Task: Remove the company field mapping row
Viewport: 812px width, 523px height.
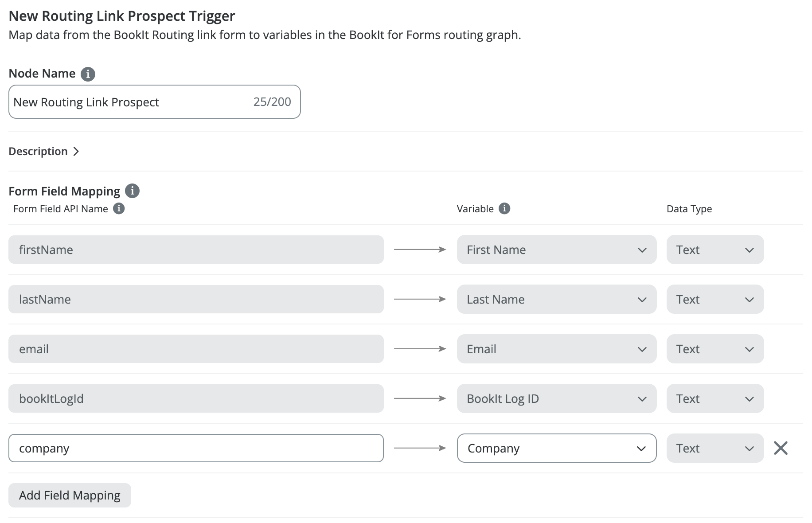Action: [x=781, y=448]
